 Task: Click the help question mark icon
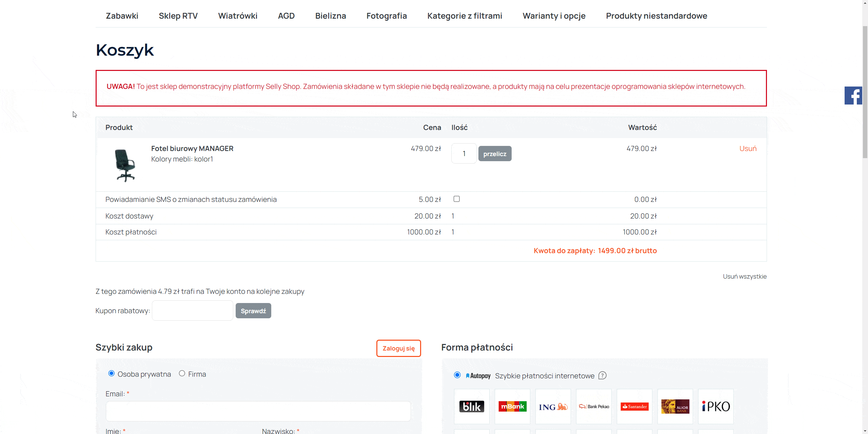602,376
